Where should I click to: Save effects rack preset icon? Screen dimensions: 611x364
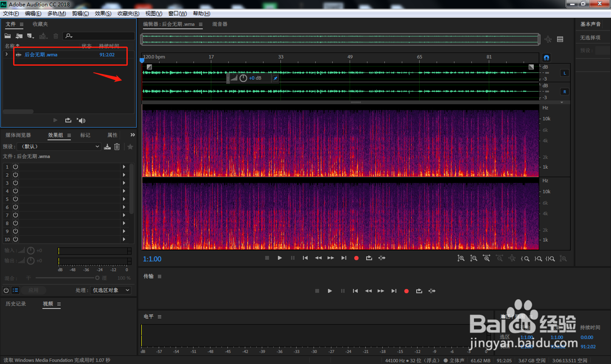point(107,147)
